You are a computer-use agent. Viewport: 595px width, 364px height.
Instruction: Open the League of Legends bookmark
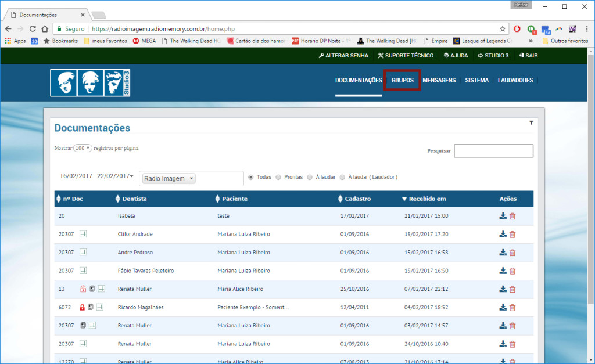[483, 41]
